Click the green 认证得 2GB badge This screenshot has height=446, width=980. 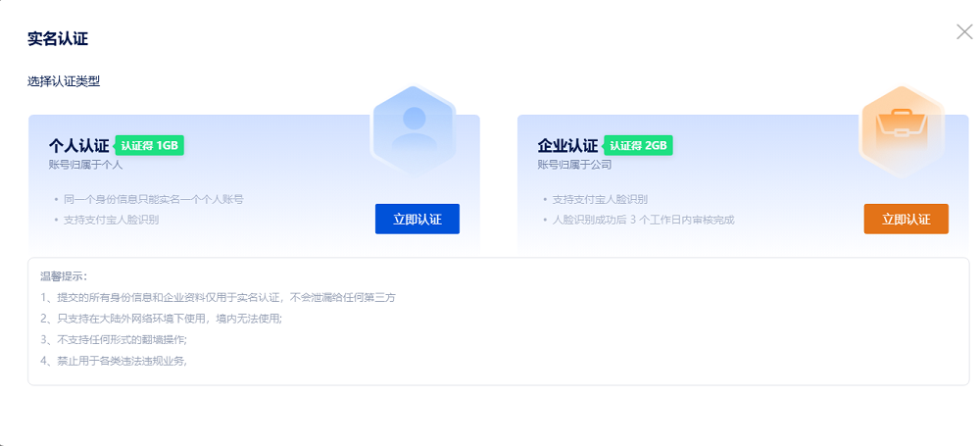[638, 146]
